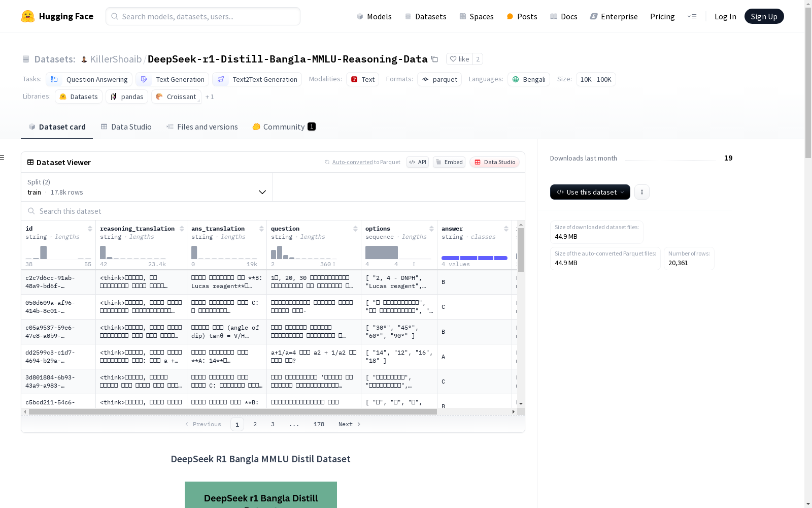Go to page 3 of dataset

pos(273,424)
